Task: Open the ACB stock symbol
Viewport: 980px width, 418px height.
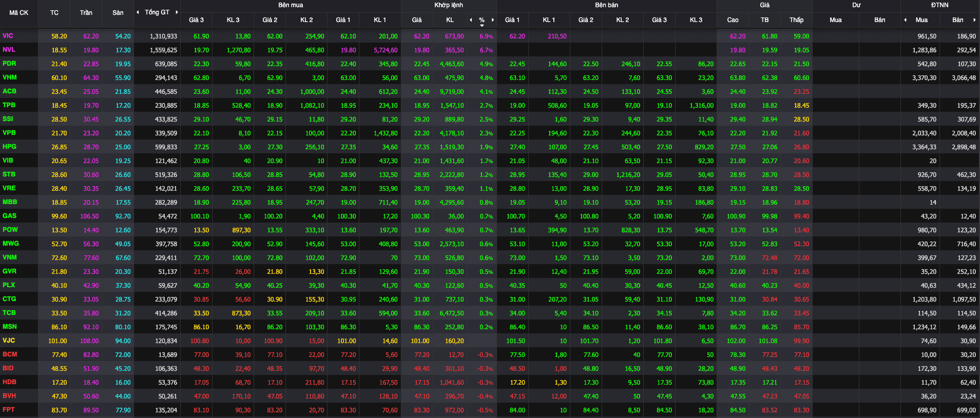Action: [9, 91]
